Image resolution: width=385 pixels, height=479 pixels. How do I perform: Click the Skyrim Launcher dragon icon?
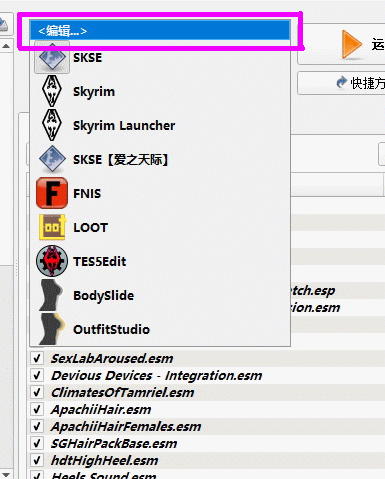pyautogui.click(x=52, y=125)
